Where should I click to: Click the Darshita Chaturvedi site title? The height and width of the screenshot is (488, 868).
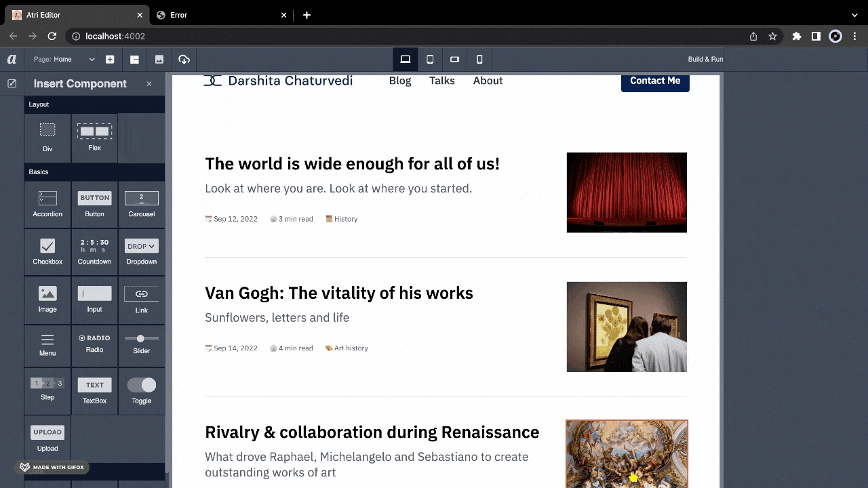[290, 81]
